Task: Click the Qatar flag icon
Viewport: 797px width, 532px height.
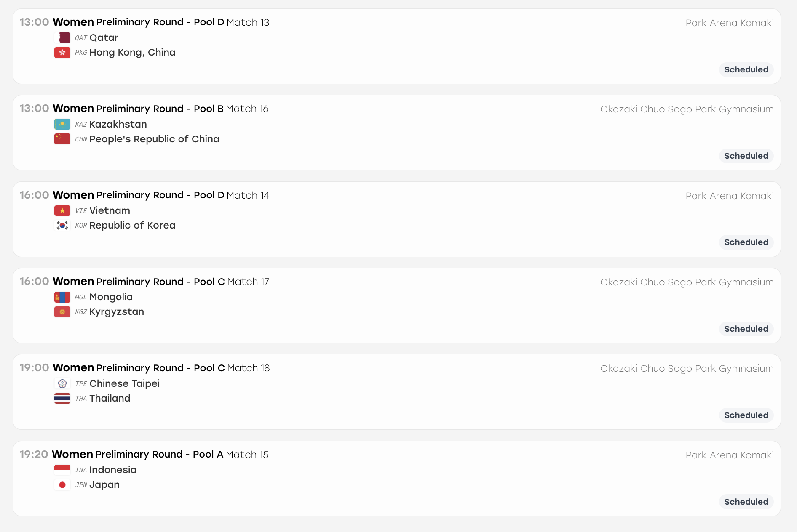Action: click(62, 38)
